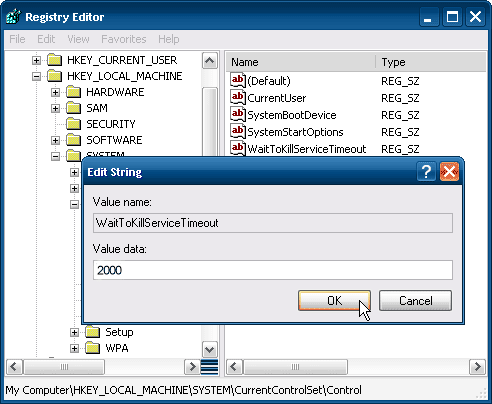
Task: Click the SECURITY folder icon
Action: [73, 124]
